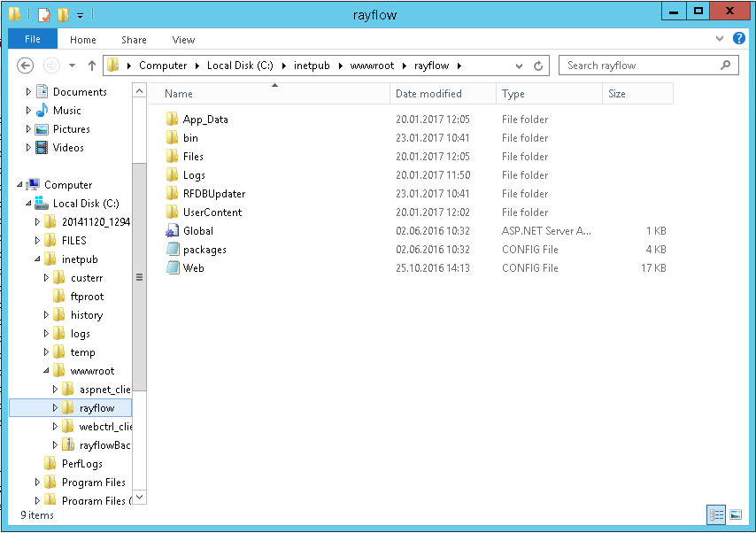Screen dimensions: 756x533
Task: Select the details view toggle in status bar
Action: coord(715,514)
